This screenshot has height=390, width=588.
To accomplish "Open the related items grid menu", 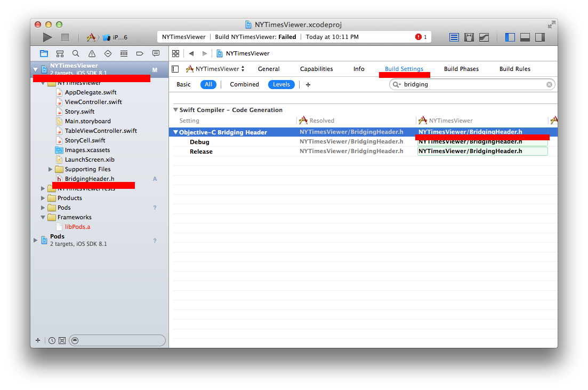I will pyautogui.click(x=175, y=53).
